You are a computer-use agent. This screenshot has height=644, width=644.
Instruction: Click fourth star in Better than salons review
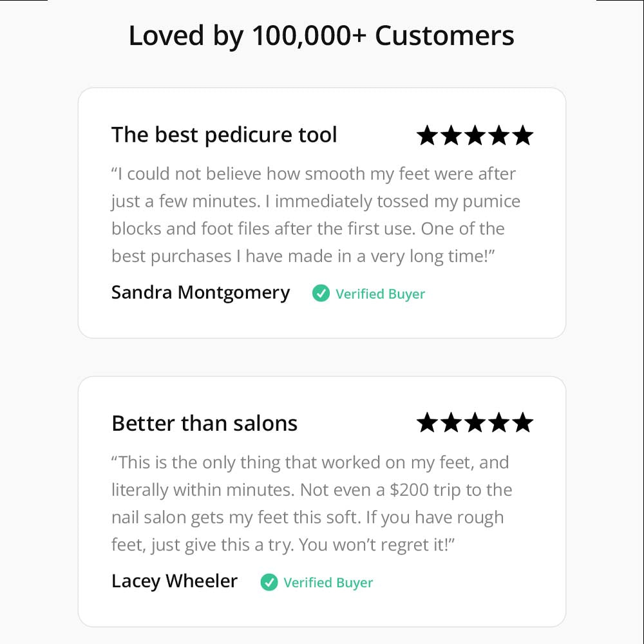tap(499, 422)
